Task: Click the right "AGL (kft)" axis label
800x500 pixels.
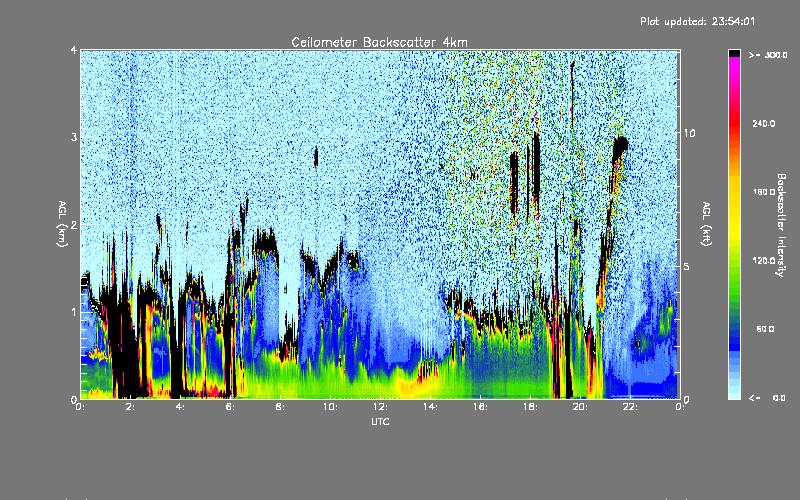Action: pyautogui.click(x=707, y=223)
